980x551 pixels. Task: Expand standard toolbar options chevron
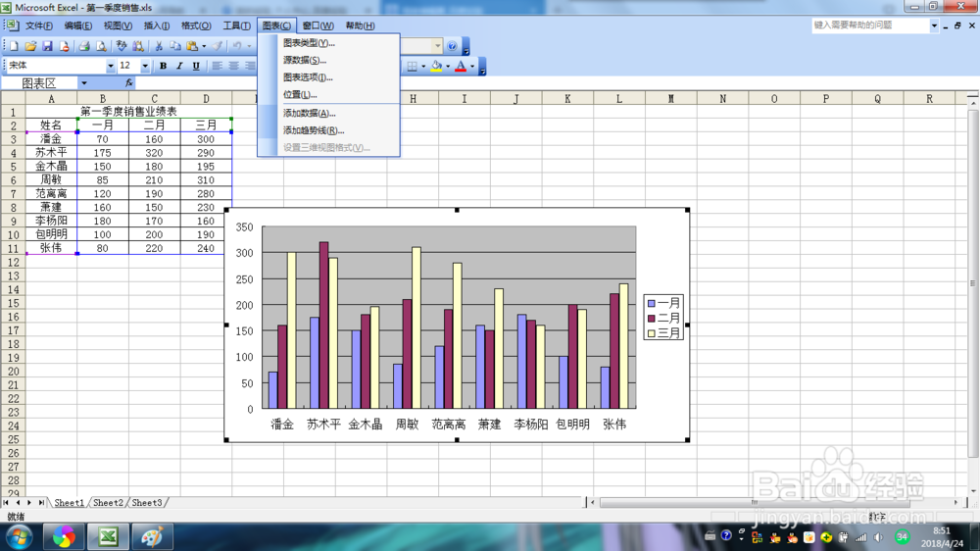465,48
